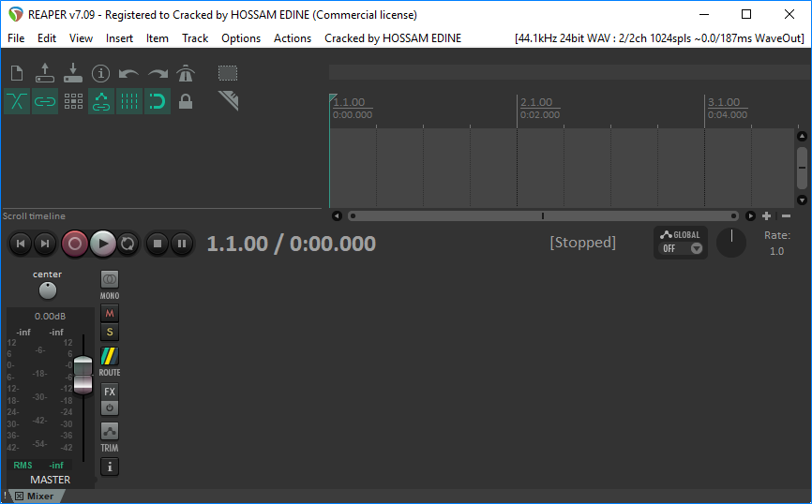Click the Pause transport button
The width and height of the screenshot is (812, 504).
point(182,244)
